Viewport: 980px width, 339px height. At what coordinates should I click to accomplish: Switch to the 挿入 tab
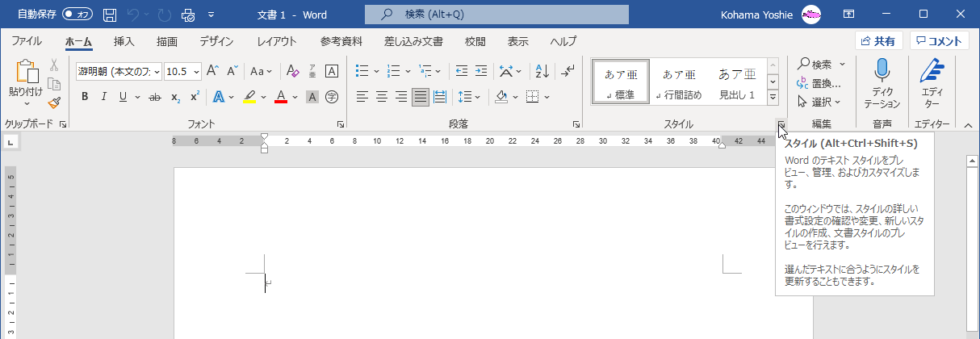point(124,41)
